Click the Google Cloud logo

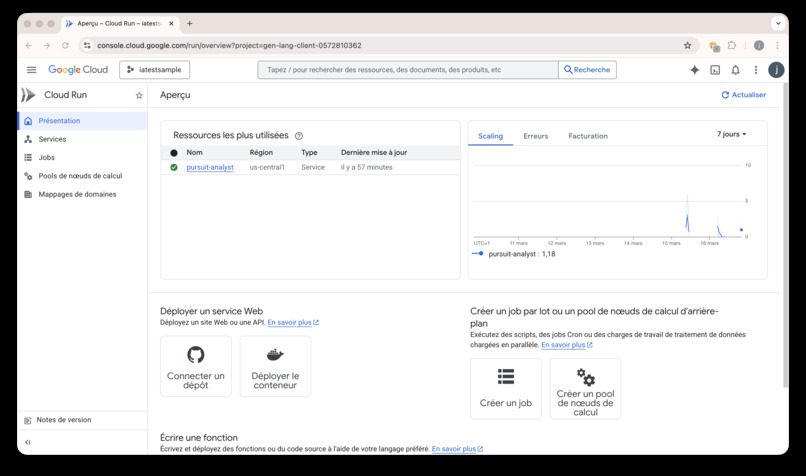click(x=78, y=70)
